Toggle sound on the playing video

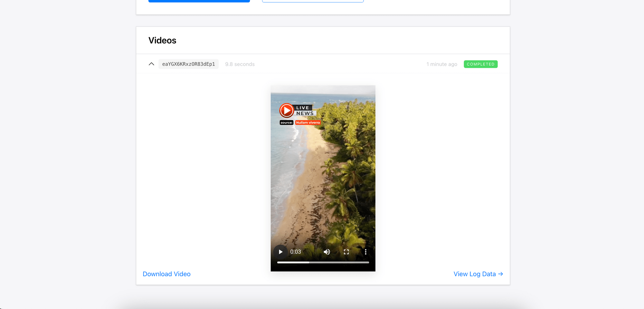[327, 251]
